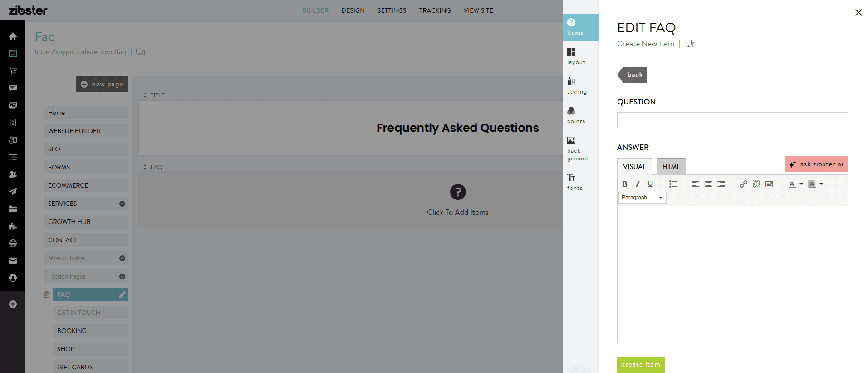Align answer text left
Viewport: 868px width, 373px height.
click(696, 184)
